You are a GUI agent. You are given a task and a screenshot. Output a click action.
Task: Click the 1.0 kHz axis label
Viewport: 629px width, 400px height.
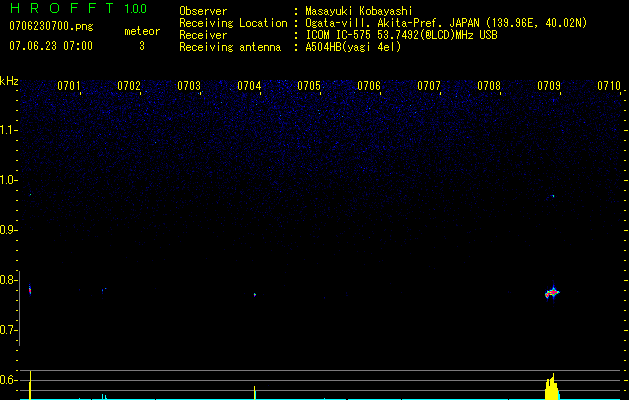8,180
